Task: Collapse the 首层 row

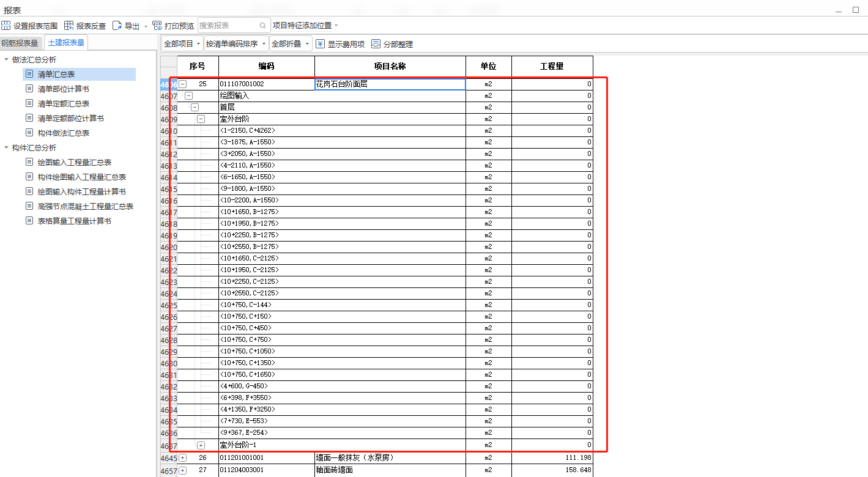Action: (195, 108)
